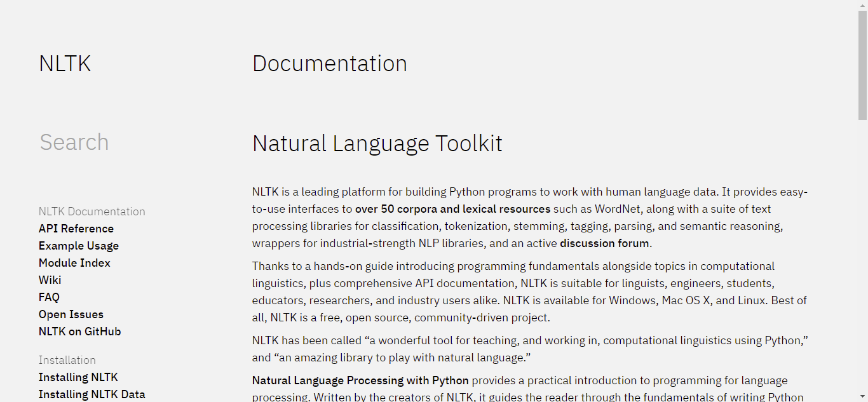This screenshot has width=868, height=402.
Task: Click the Installation section header
Action: tap(67, 360)
